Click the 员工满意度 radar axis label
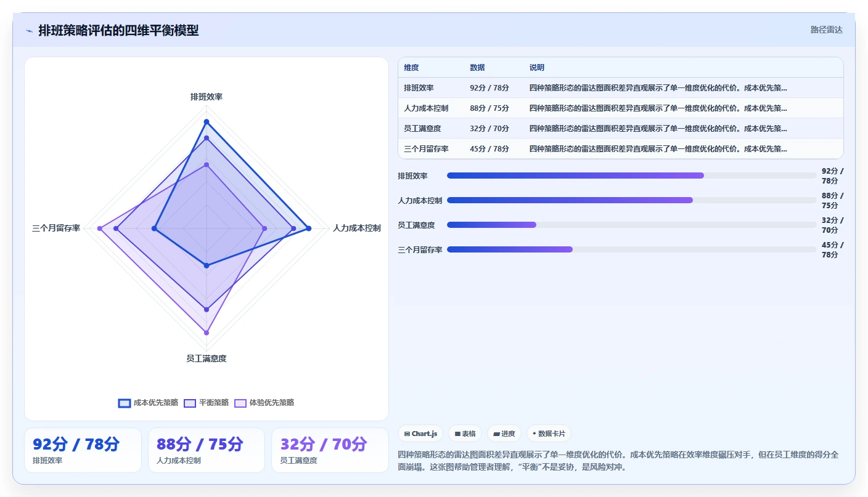 tap(207, 358)
